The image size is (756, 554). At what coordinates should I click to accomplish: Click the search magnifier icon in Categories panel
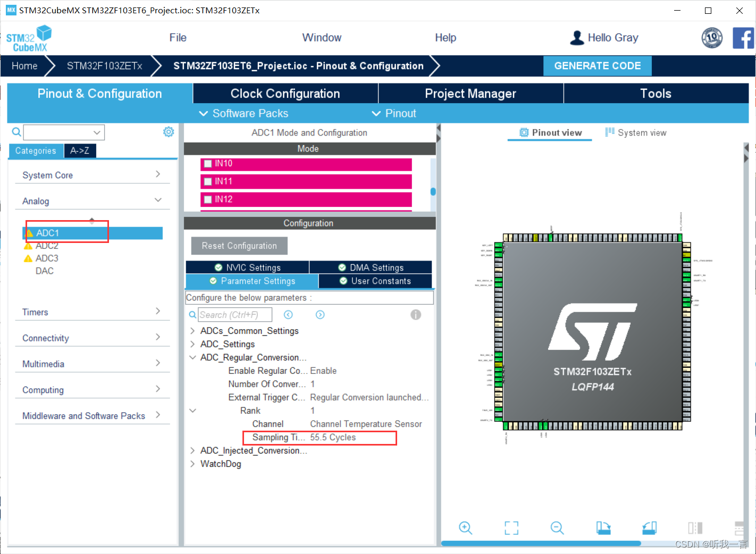click(16, 132)
